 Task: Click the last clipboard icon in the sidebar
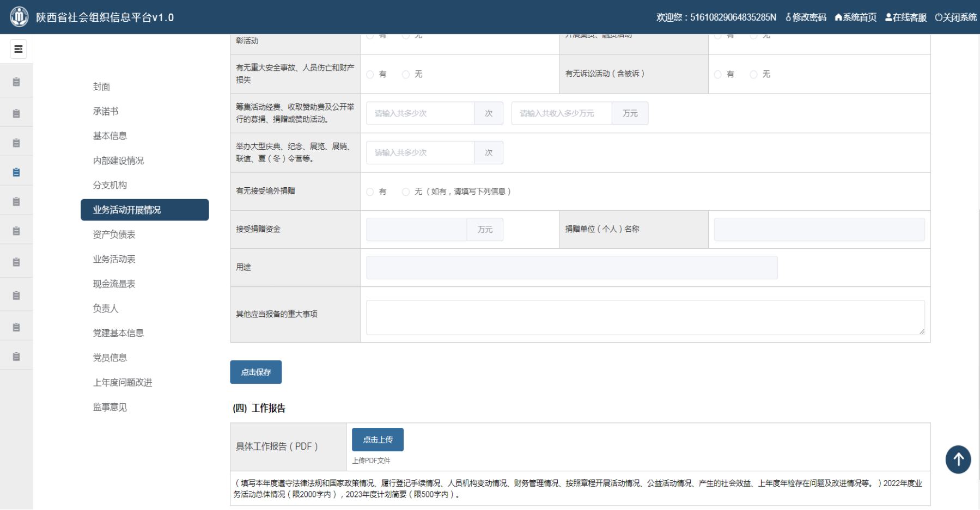click(16, 357)
